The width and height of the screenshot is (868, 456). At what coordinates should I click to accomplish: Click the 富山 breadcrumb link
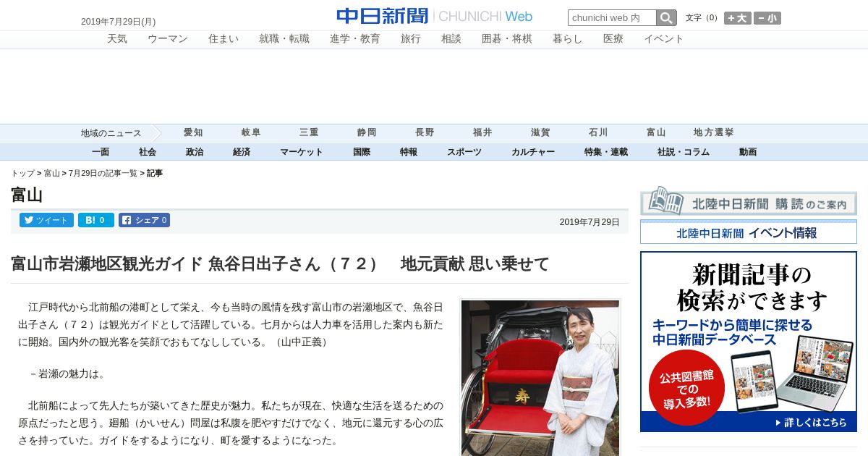tap(52, 173)
